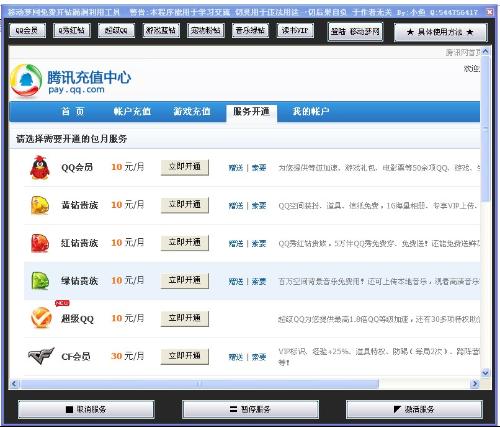
Task: Close the window with the red X
Action: (490, 12)
